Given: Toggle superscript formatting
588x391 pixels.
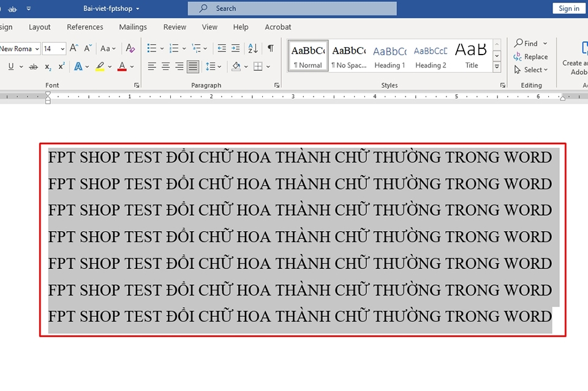Looking at the screenshot, I should coord(61,66).
